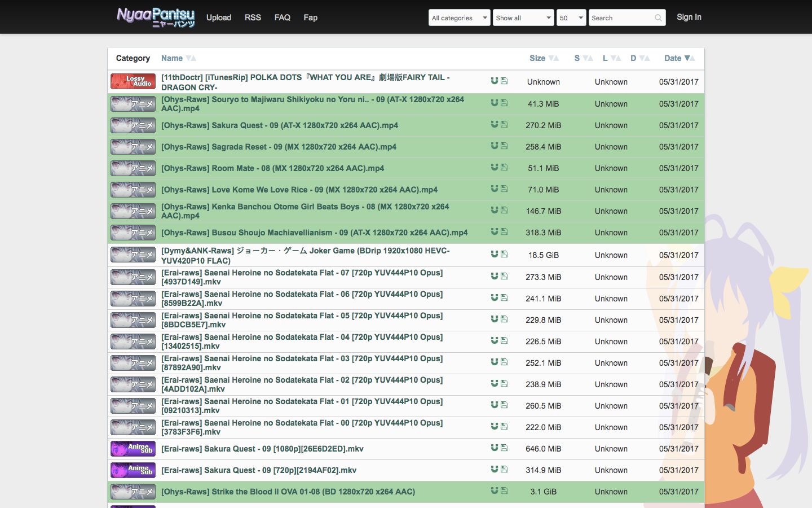
Task: Open the All categories dropdown
Action: tap(459, 18)
